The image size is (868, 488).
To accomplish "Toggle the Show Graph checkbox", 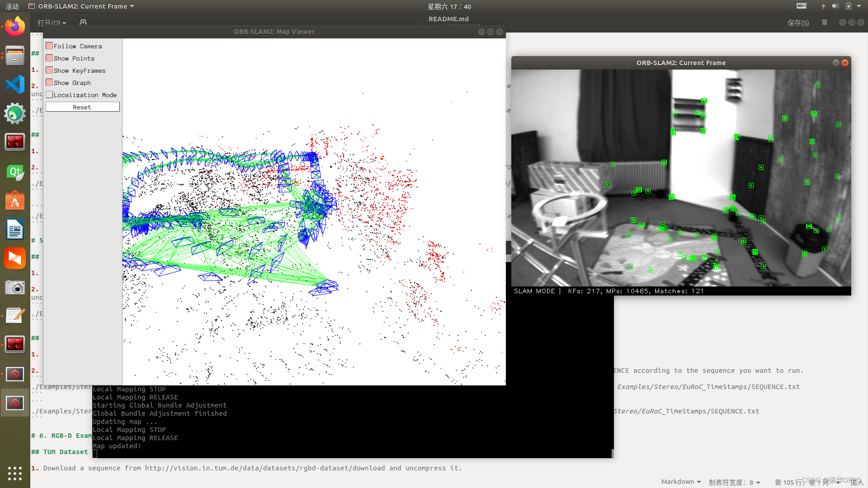I will click(x=49, y=82).
